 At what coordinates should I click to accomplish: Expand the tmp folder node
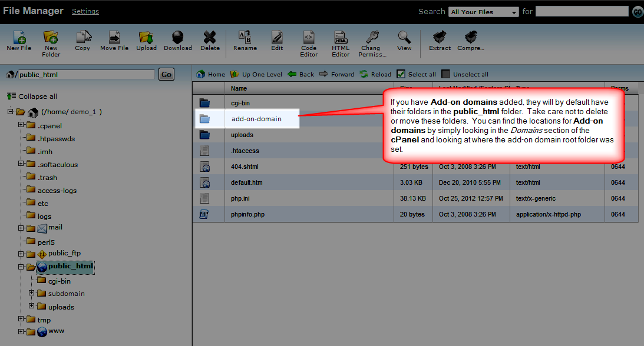[x=21, y=319]
